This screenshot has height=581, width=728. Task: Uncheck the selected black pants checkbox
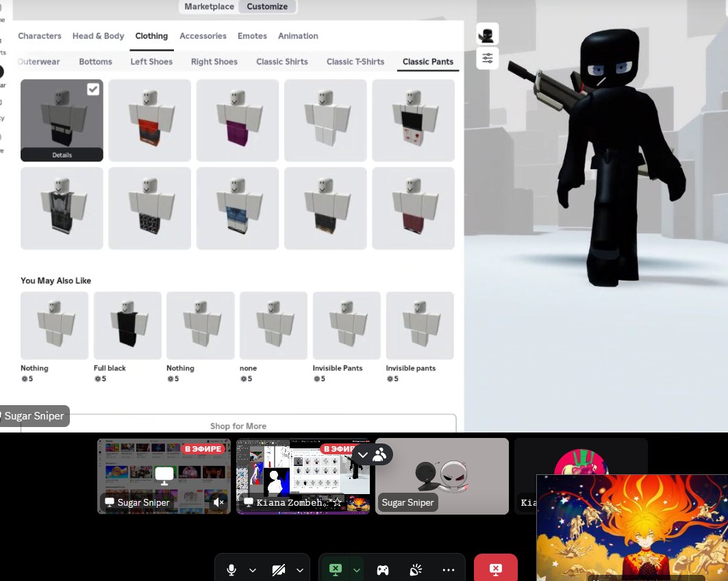point(93,89)
